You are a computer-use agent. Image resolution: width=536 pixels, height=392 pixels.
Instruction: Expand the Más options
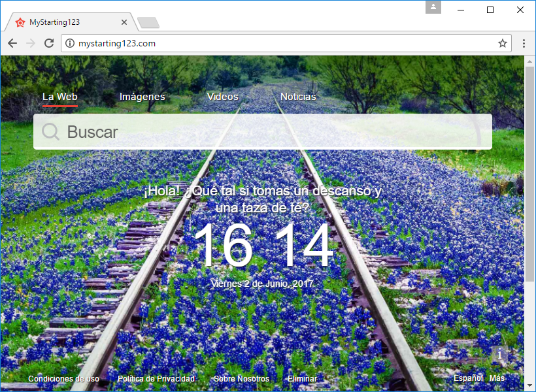497,378
